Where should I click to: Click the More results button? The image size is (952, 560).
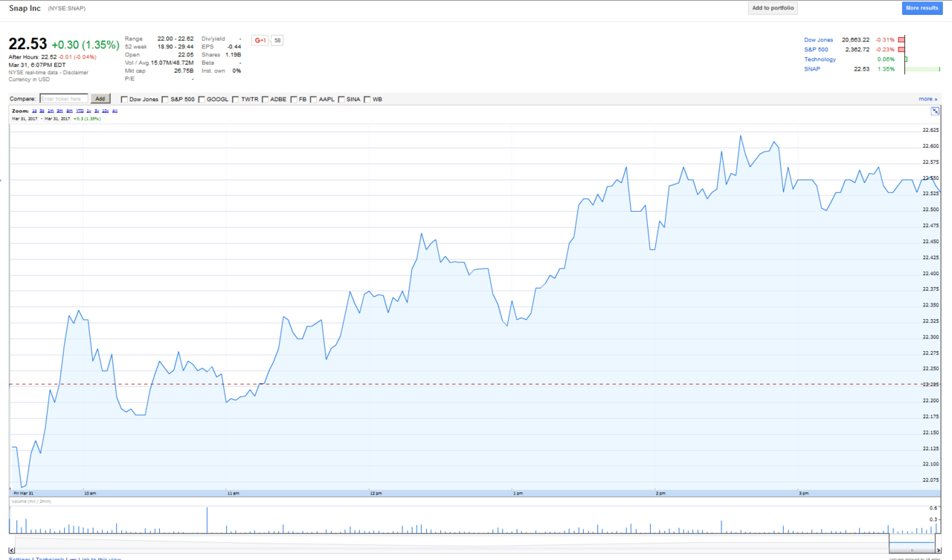pos(922,8)
